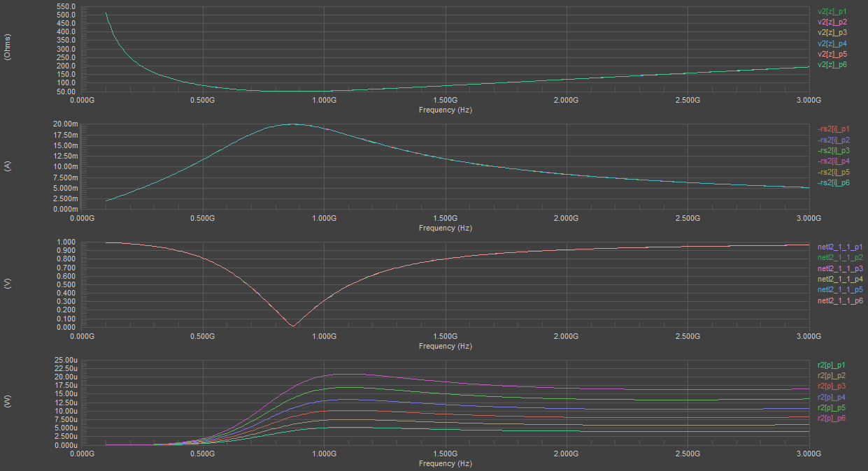Click the notch minimum in the voltage plot
The image size is (868, 471).
tap(292, 326)
